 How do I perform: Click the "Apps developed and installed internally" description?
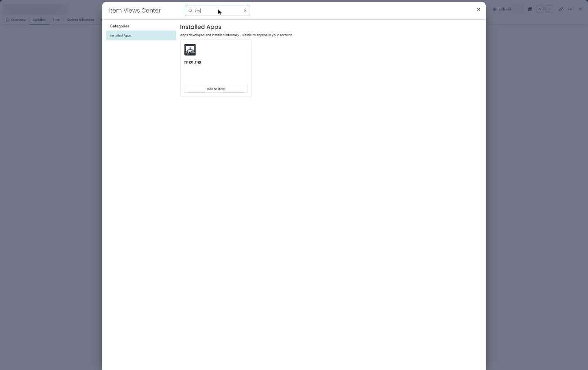tap(236, 35)
